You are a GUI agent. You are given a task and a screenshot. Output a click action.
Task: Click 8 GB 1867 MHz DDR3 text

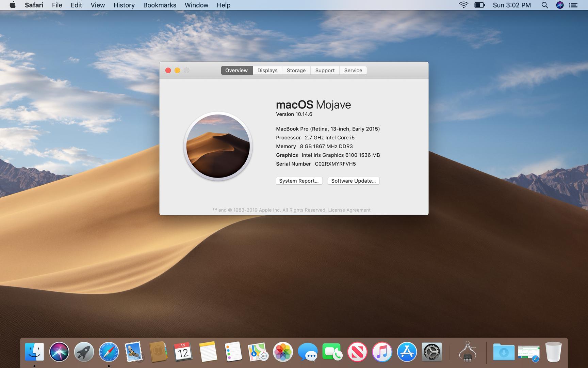click(326, 147)
